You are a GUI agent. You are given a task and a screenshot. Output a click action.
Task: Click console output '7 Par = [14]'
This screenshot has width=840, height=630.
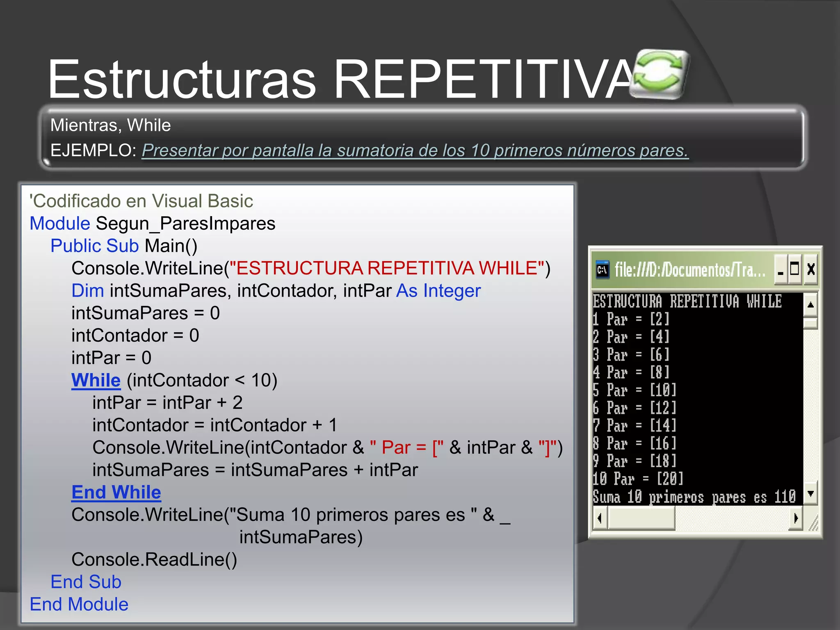click(635, 426)
